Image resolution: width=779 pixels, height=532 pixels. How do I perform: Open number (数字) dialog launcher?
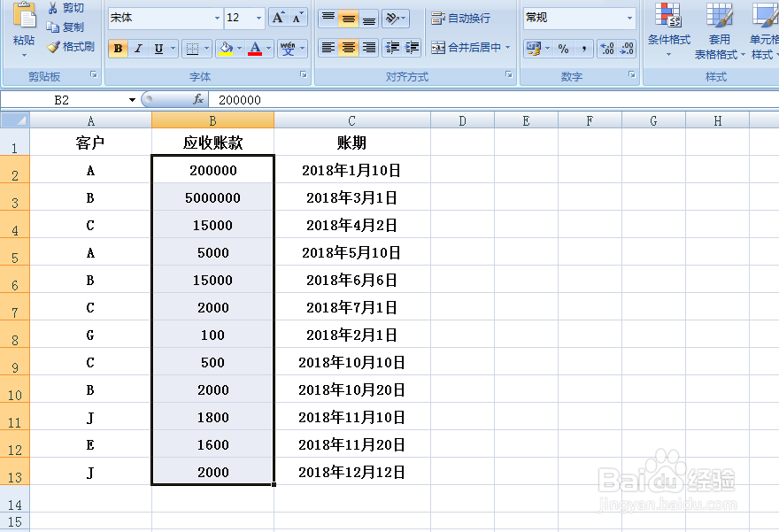631,74
